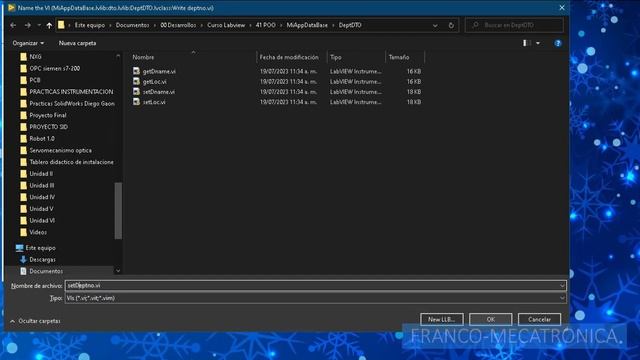Change the view layout icon

tap(527, 43)
